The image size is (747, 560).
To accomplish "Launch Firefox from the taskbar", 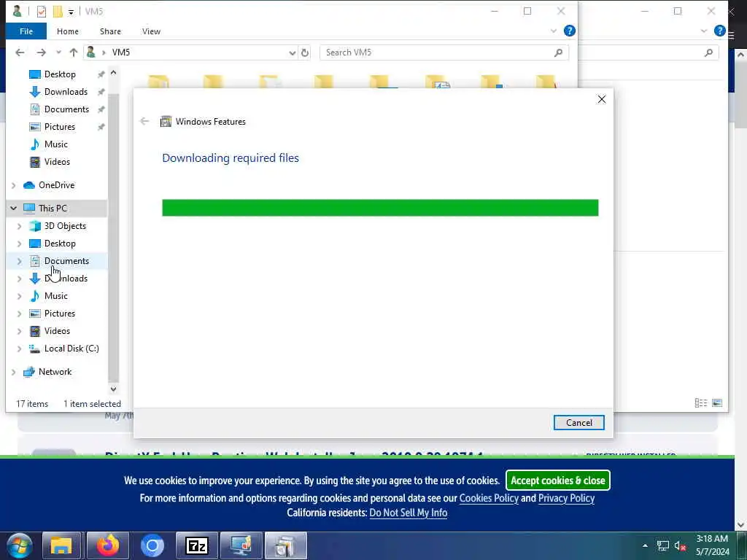I will point(108,545).
